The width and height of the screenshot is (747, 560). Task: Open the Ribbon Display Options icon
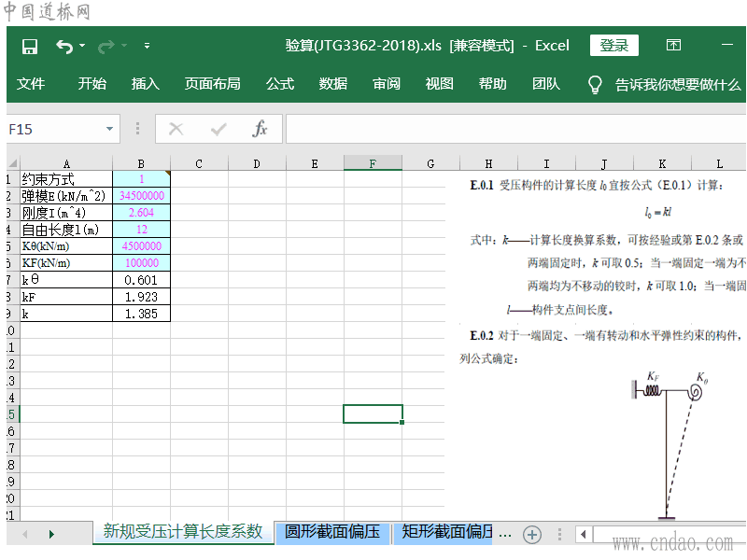pos(673,45)
